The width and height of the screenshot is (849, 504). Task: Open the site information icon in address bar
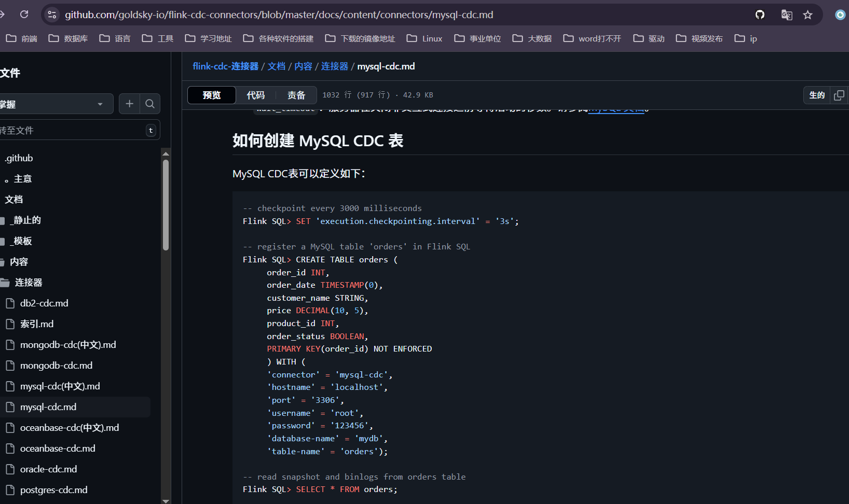pyautogui.click(x=51, y=15)
